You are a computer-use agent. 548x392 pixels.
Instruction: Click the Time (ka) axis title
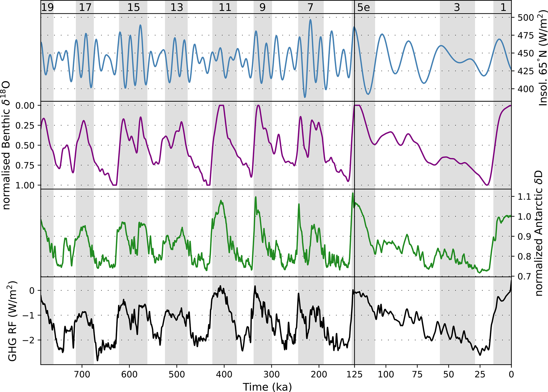coord(267,387)
